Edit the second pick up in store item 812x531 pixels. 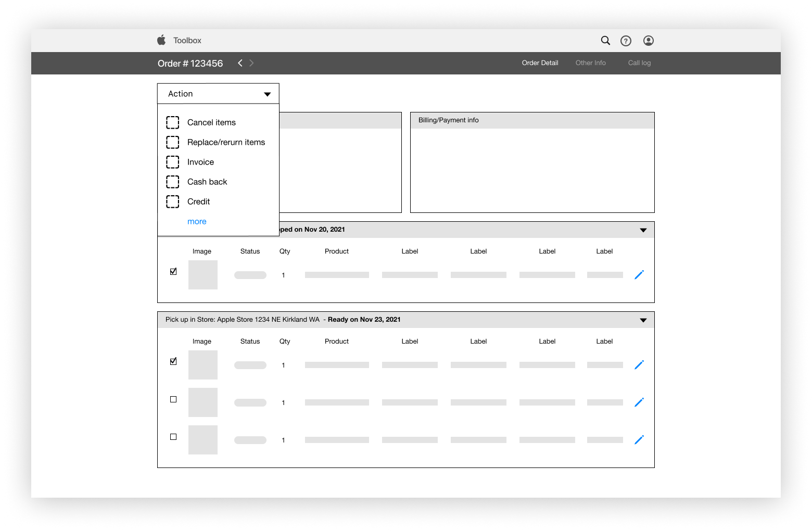(x=639, y=402)
